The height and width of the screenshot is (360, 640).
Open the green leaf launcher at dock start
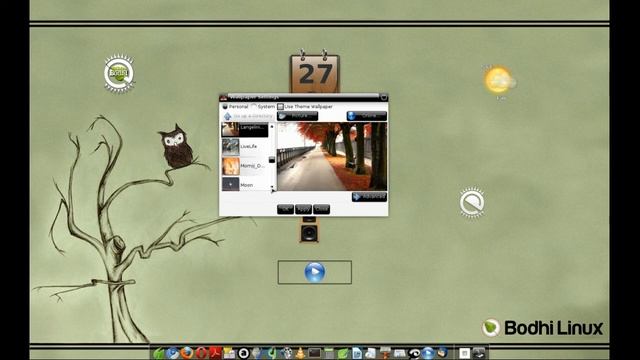tap(159, 353)
